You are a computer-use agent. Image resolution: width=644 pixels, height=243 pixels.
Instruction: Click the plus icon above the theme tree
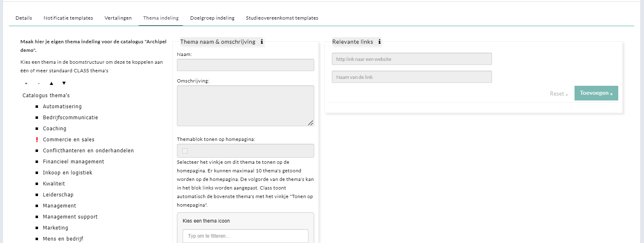tap(26, 83)
